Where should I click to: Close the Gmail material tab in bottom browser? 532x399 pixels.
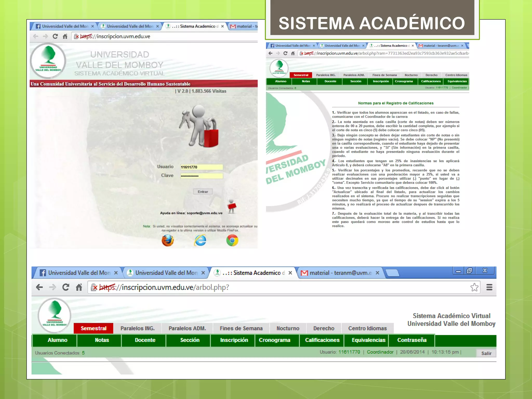[x=377, y=273]
